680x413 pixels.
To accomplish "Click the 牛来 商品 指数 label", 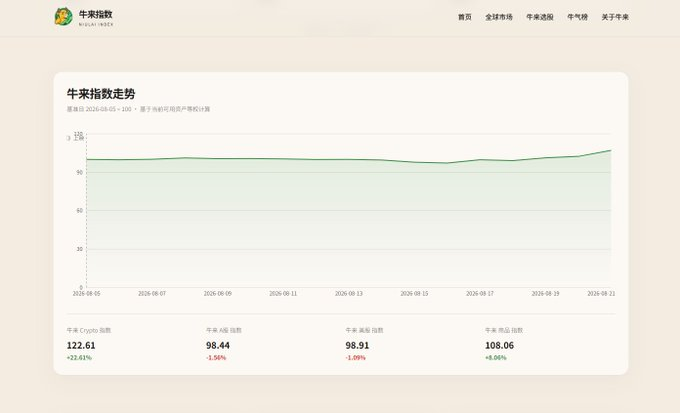I will (504, 330).
